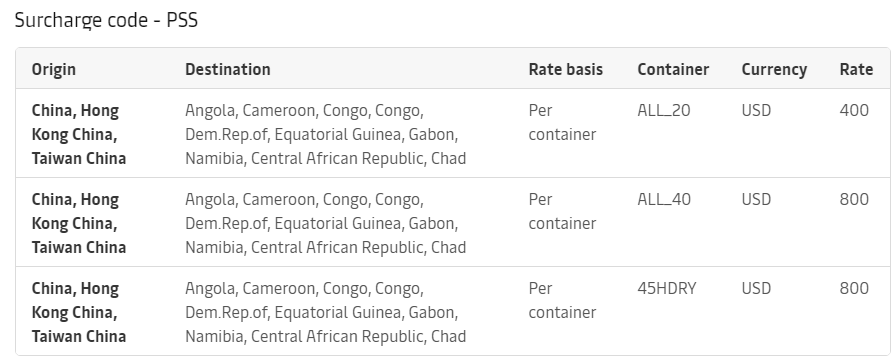Click the 800 rate in ALL_40 row
Image resolution: width=896 pixels, height=361 pixels.
[x=854, y=199]
